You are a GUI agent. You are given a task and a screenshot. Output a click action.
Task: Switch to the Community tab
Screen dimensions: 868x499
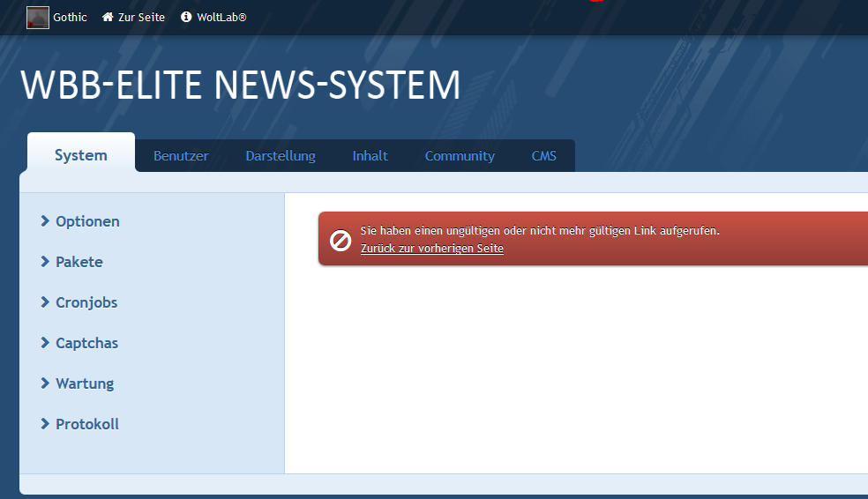tap(460, 156)
